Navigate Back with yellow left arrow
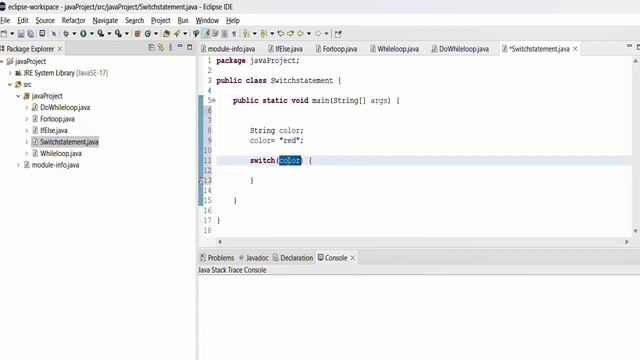Viewport: 640px width, 360px height. pyautogui.click(x=300, y=33)
